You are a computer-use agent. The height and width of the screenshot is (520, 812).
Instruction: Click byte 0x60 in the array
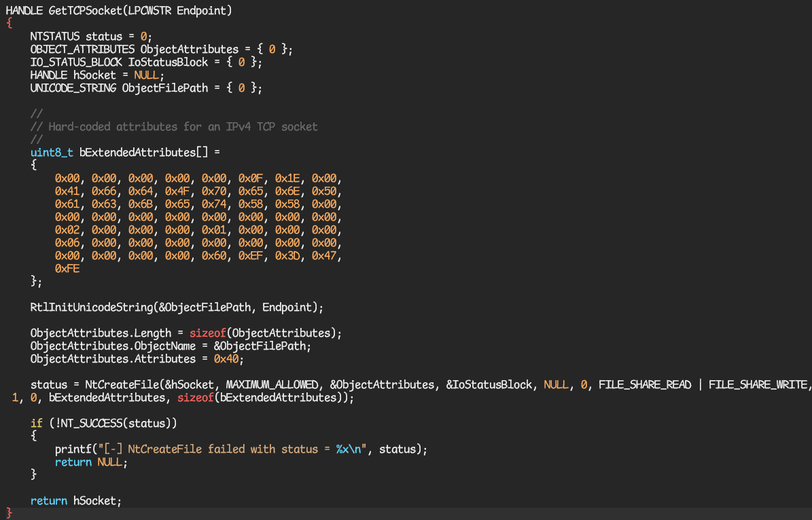click(x=214, y=256)
